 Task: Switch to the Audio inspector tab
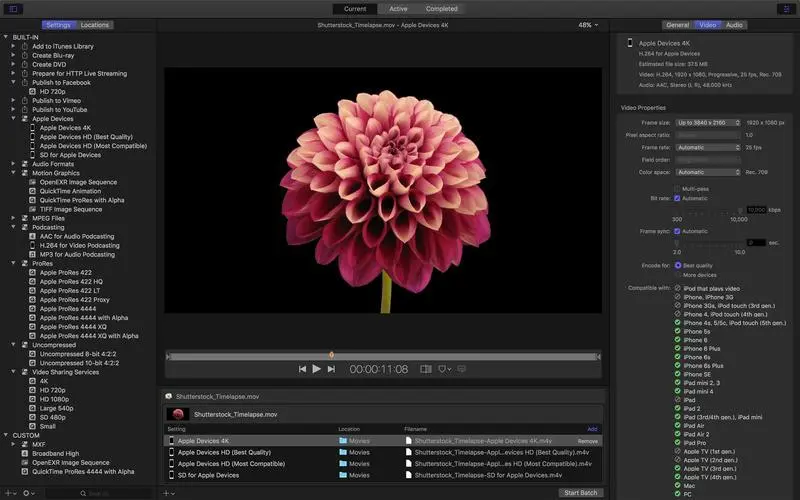(x=734, y=24)
